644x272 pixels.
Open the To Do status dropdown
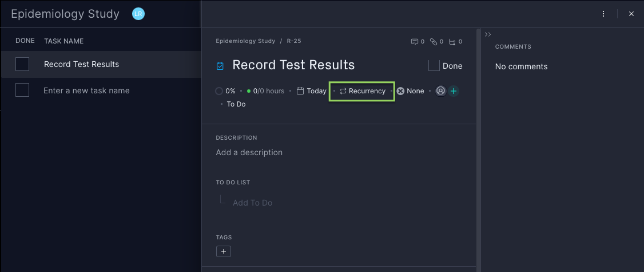236,104
